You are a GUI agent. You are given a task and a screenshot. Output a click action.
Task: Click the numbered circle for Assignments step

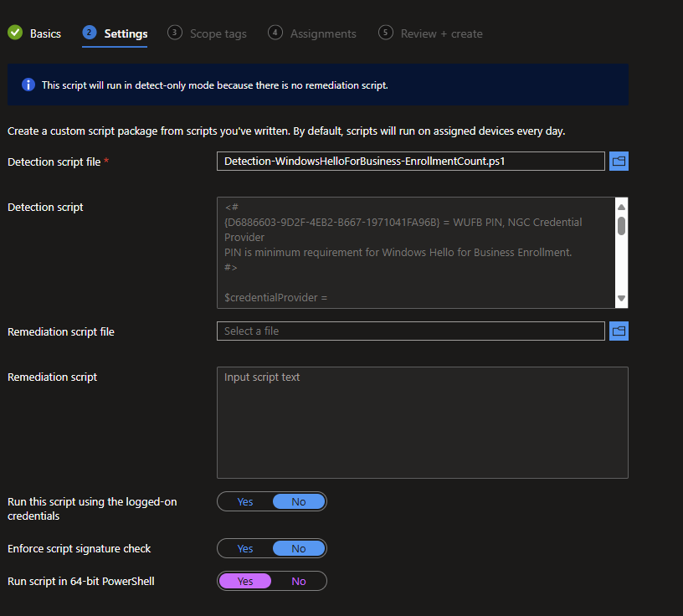275,33
